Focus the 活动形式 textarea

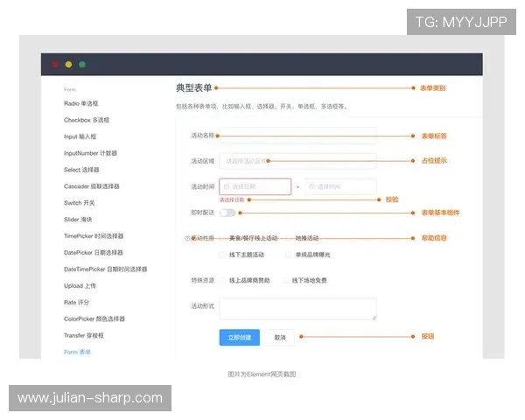click(x=297, y=309)
